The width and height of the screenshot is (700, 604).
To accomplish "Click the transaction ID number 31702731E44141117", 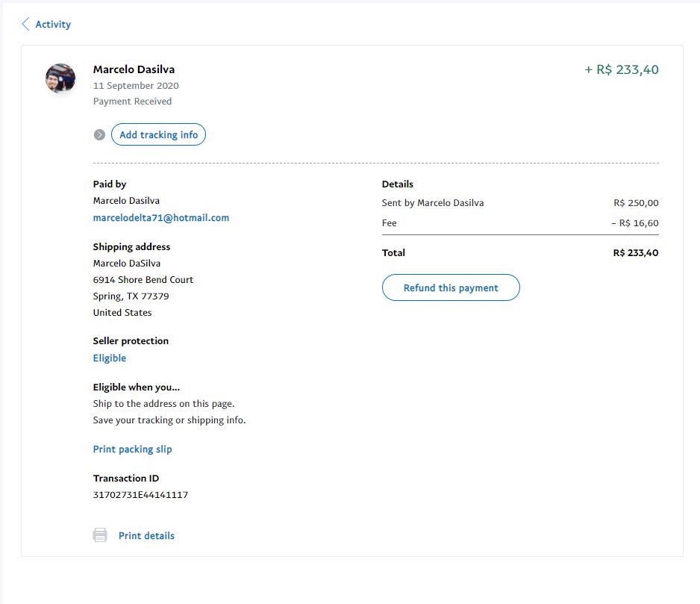I will (140, 494).
